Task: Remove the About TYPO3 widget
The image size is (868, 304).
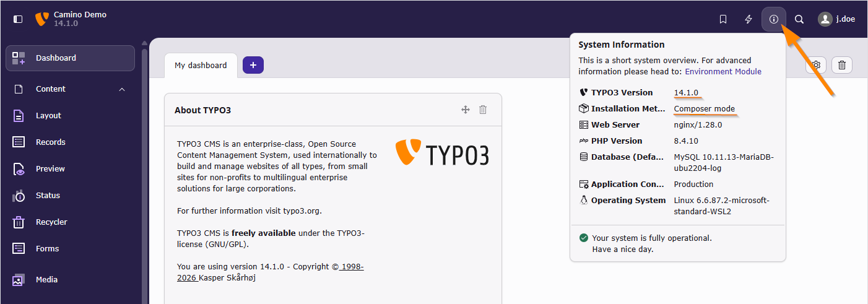Action: click(x=483, y=110)
